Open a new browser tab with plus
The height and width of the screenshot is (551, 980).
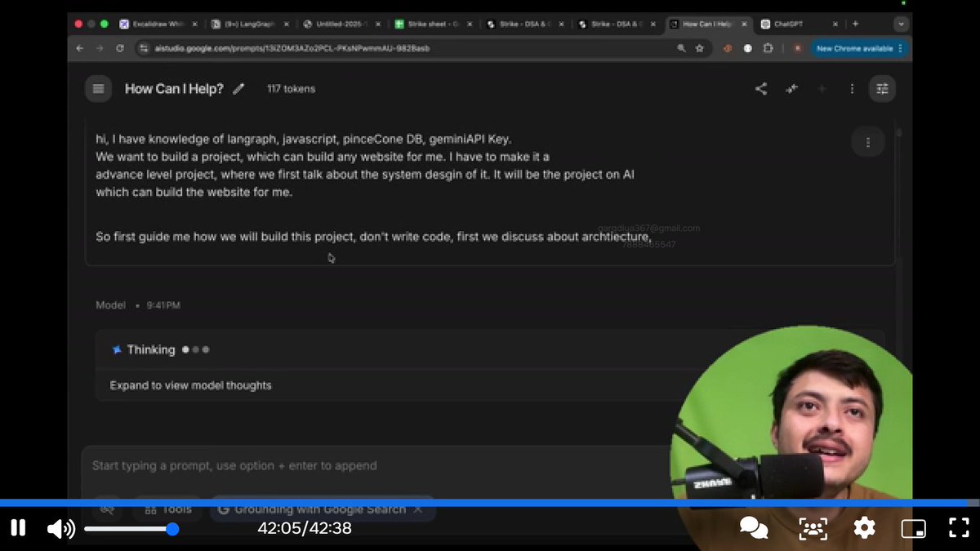click(x=855, y=24)
